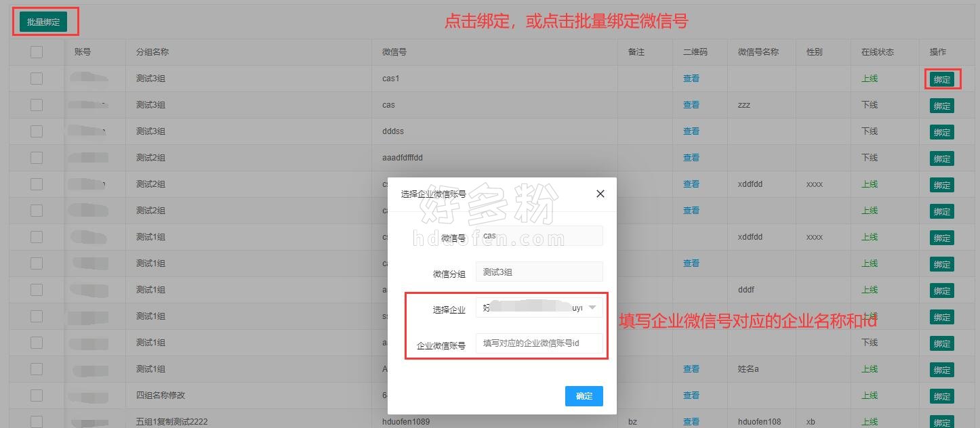Toggle the select-all checkbox in table header
980x428 pixels.
coord(37,52)
